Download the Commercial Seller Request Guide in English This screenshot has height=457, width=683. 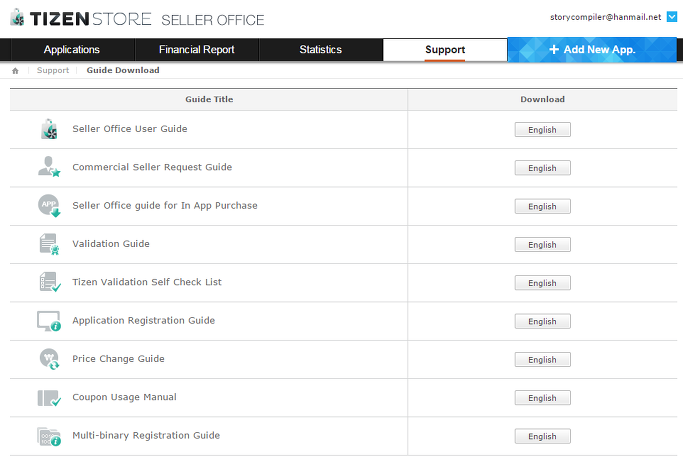(x=542, y=168)
